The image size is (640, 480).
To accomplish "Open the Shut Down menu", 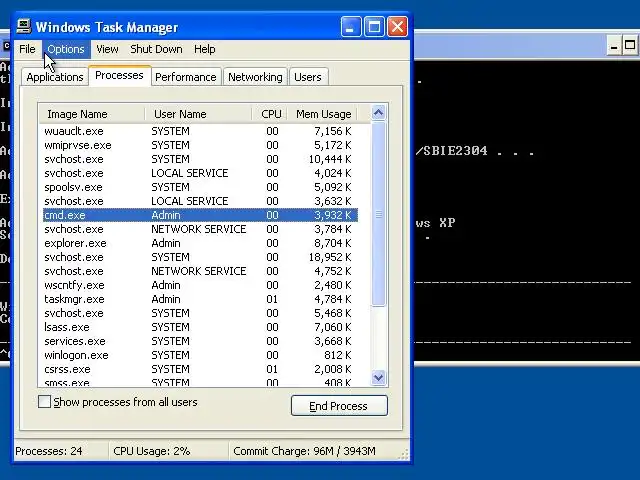I will [x=156, y=49].
